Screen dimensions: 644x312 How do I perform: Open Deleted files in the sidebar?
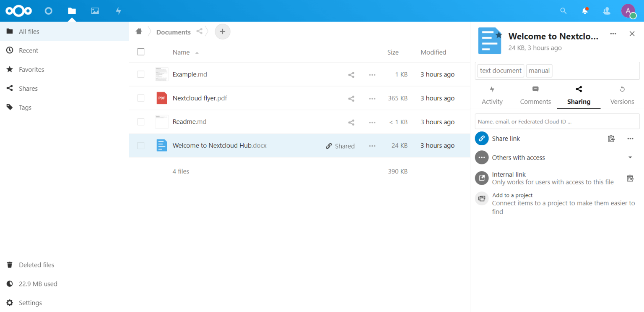tap(36, 265)
